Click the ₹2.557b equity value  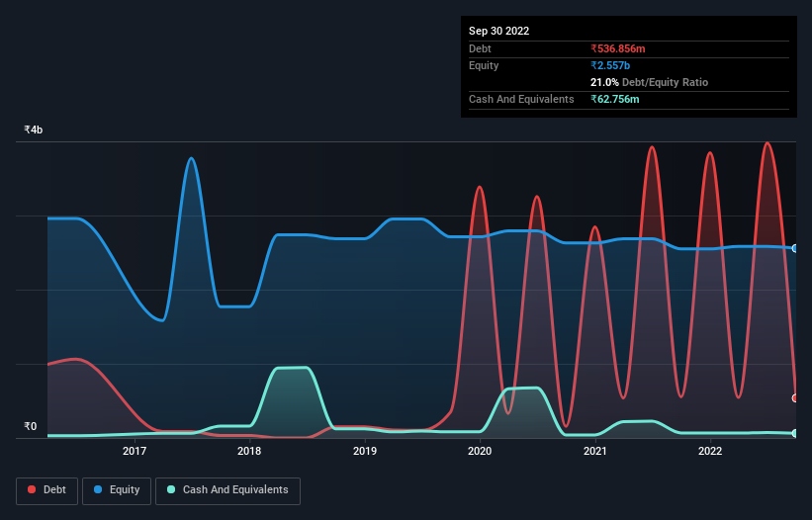tap(610, 65)
